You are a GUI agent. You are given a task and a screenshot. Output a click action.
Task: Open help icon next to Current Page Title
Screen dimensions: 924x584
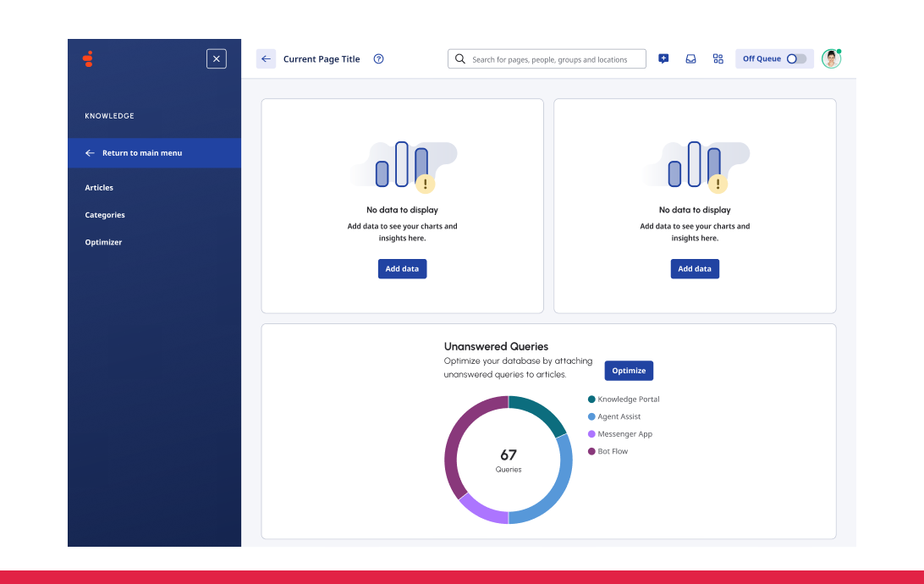coord(378,59)
